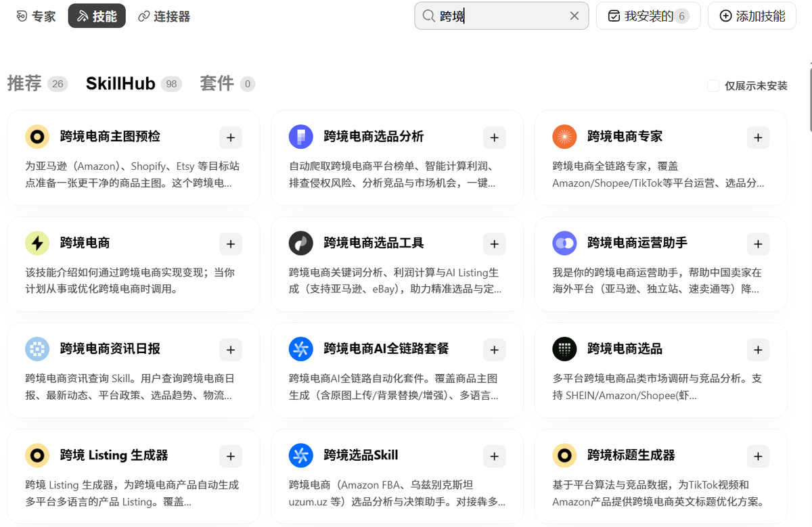Clear the search box with X icon
The height and width of the screenshot is (527, 812).
pos(574,16)
